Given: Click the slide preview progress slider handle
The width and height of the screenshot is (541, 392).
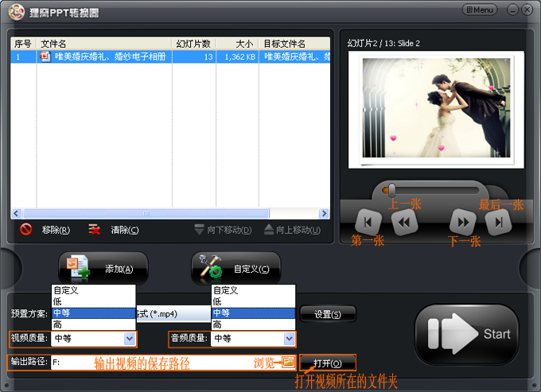Looking at the screenshot, I should click(x=391, y=190).
